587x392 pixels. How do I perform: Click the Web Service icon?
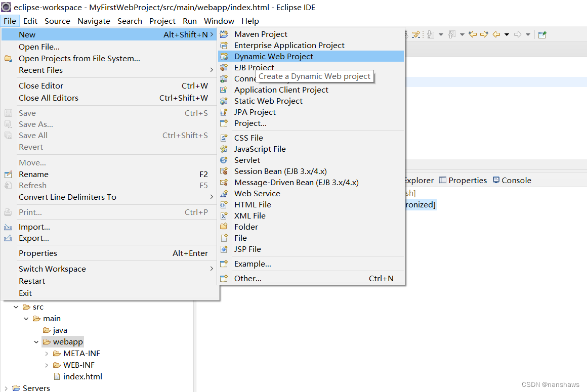224,194
